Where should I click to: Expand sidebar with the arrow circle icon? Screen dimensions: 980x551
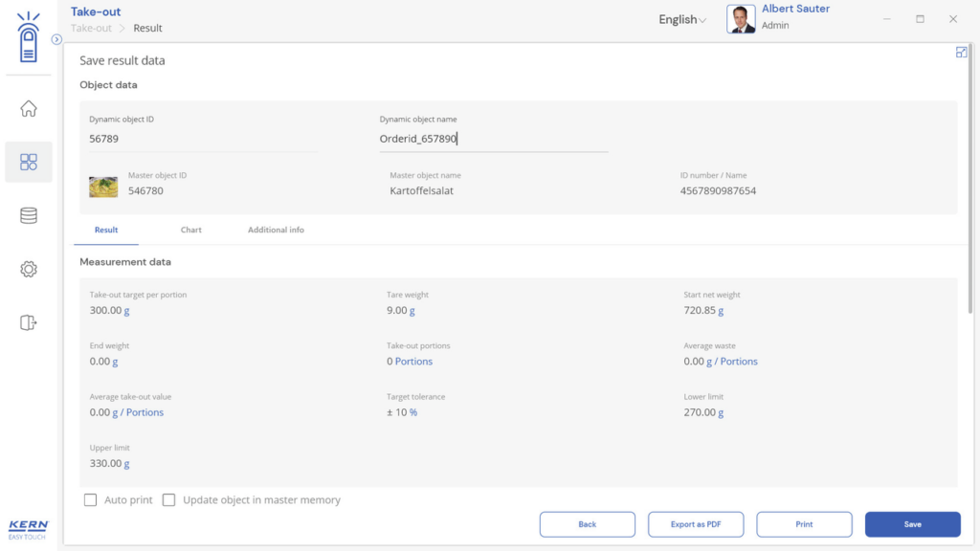click(x=56, y=39)
